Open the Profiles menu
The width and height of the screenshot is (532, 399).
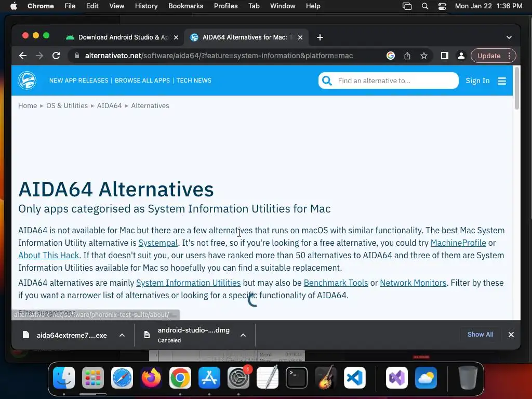pos(225,6)
